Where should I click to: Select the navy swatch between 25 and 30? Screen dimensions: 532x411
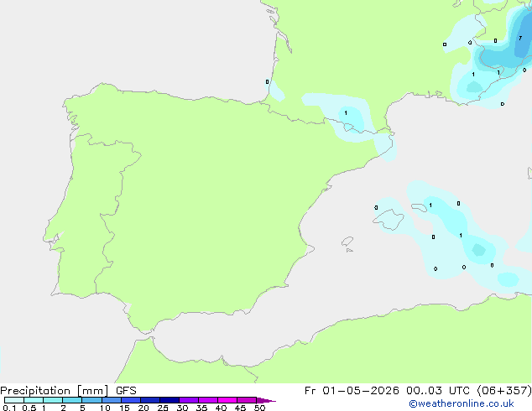click(x=170, y=400)
